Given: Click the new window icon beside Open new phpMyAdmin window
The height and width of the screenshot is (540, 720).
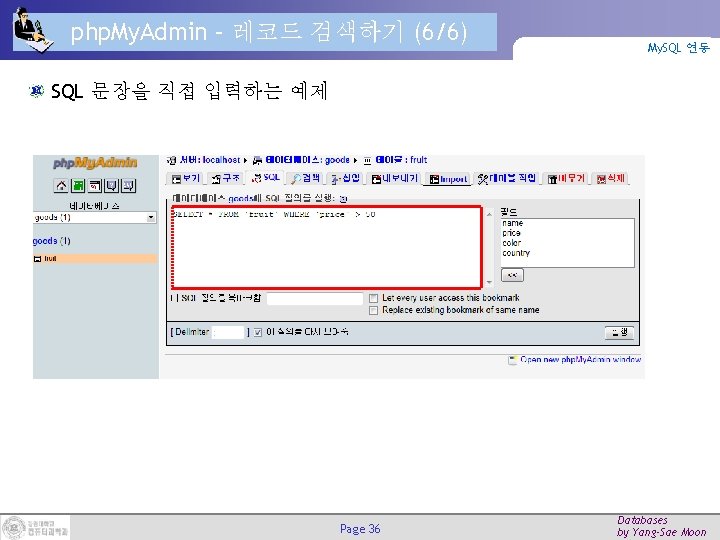Looking at the screenshot, I should coord(512,360).
